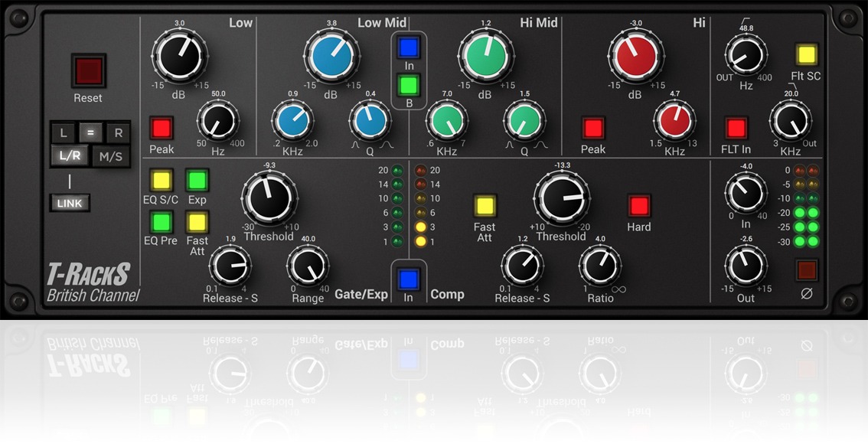Switch to M/S mode

point(112,157)
